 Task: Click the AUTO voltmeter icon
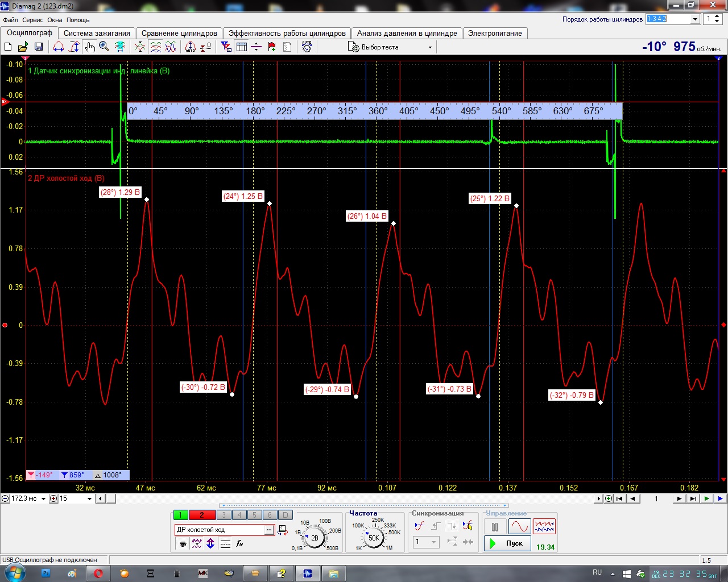click(x=307, y=47)
